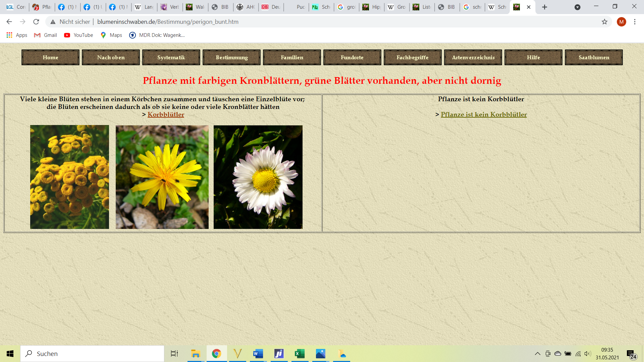Follow the Korbblütler link

(166, 115)
